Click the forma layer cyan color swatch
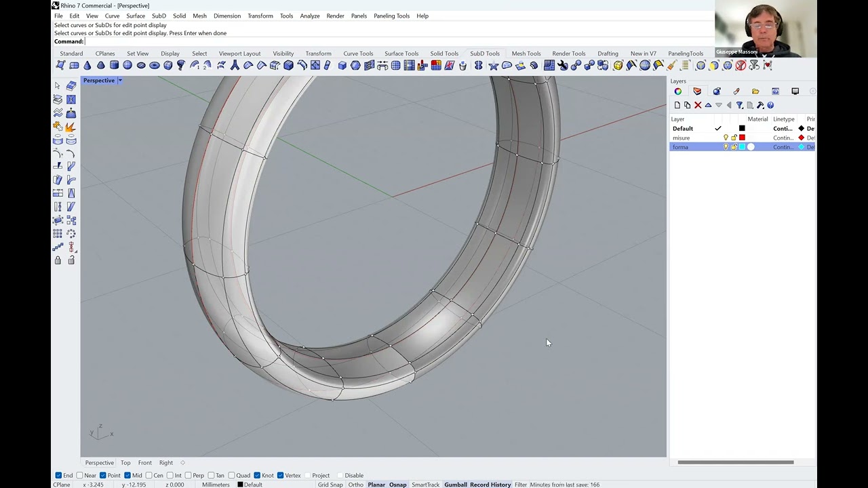868x488 pixels. [742, 147]
